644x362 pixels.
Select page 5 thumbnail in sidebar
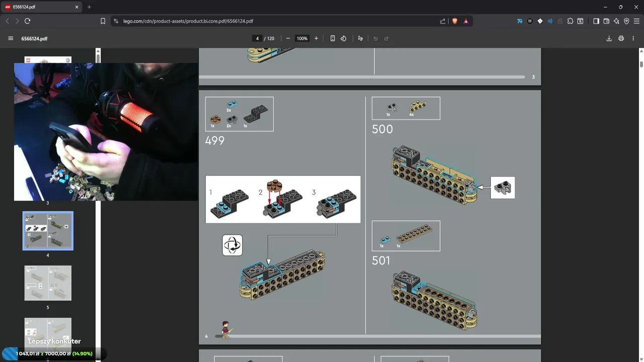48,283
